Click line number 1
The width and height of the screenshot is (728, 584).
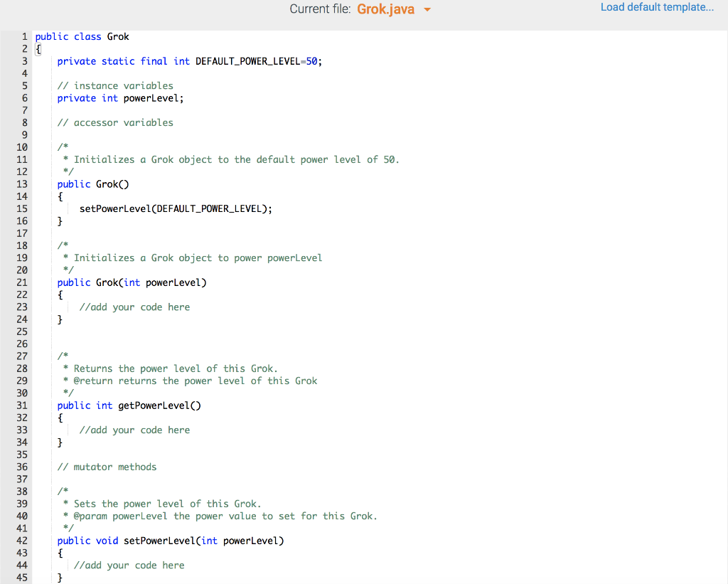tap(24, 36)
